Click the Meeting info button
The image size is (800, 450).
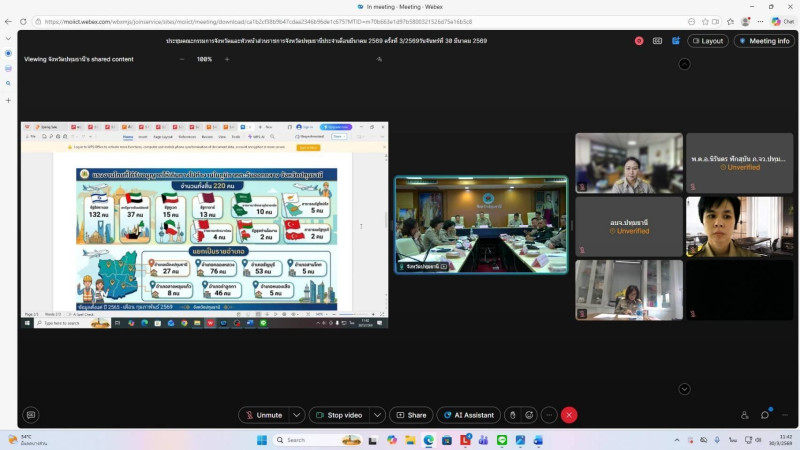764,41
